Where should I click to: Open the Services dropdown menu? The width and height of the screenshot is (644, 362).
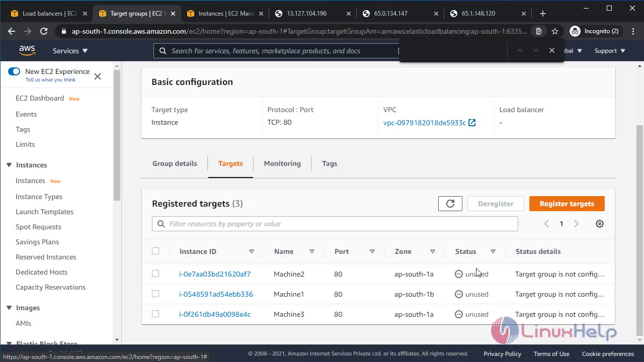coord(70,51)
